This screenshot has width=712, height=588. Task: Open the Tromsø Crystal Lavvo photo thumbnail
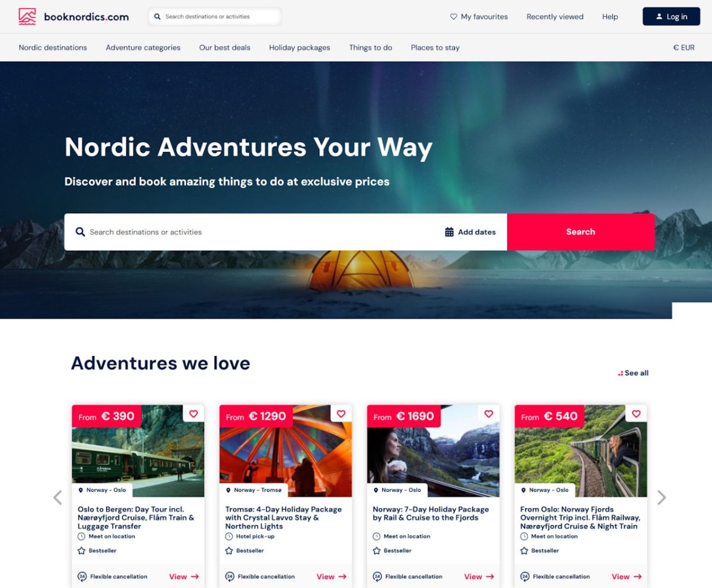click(285, 451)
